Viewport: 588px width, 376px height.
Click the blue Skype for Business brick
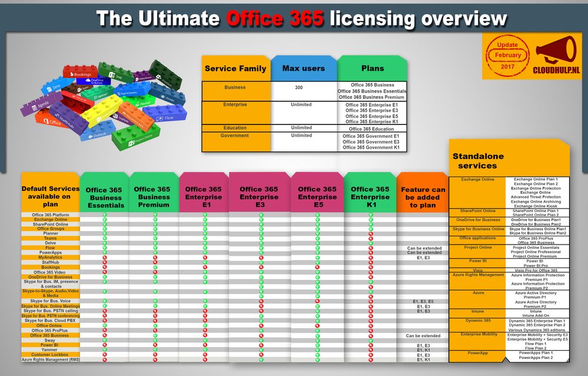(x=132, y=90)
